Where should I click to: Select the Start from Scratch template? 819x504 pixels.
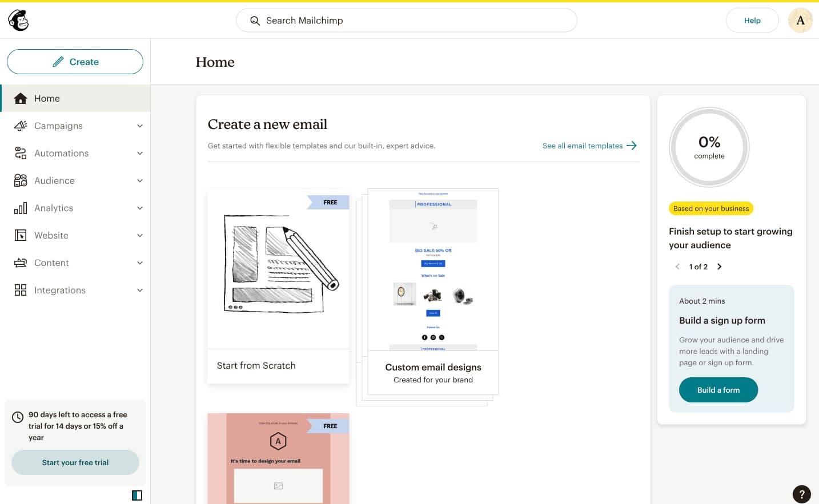pos(278,286)
